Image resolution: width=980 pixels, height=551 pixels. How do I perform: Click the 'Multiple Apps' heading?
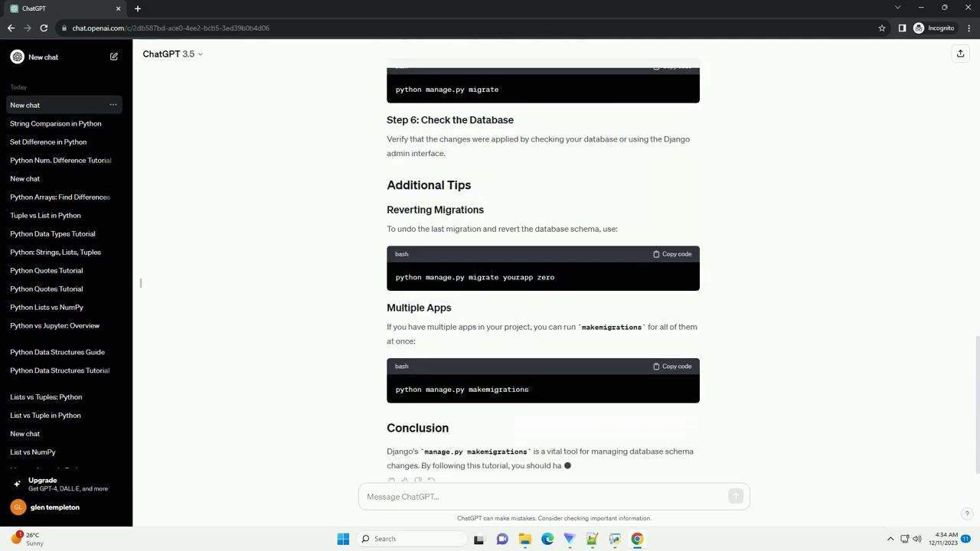419,308
